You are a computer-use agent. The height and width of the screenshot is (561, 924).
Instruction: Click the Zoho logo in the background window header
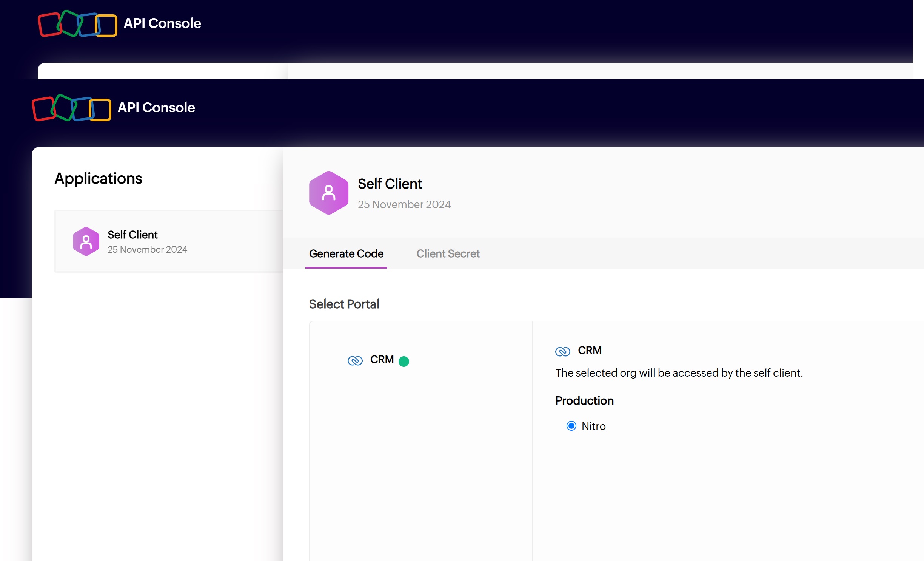pyautogui.click(x=78, y=23)
